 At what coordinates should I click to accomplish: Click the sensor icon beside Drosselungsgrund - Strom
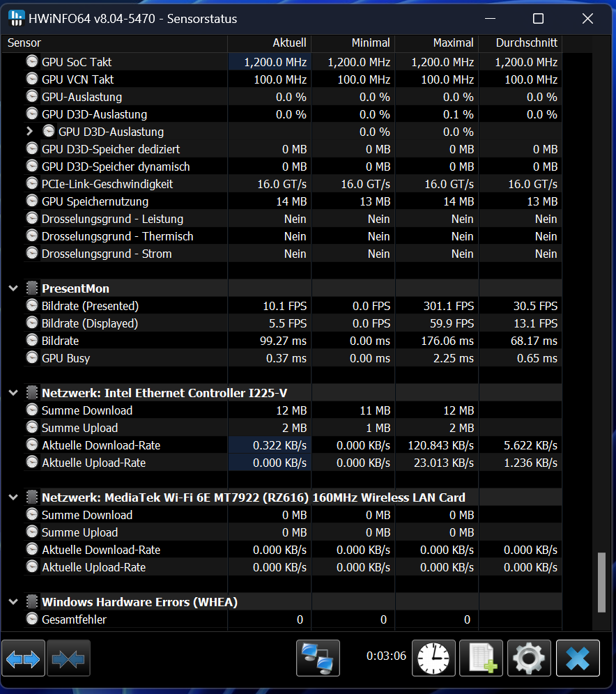pyautogui.click(x=32, y=253)
